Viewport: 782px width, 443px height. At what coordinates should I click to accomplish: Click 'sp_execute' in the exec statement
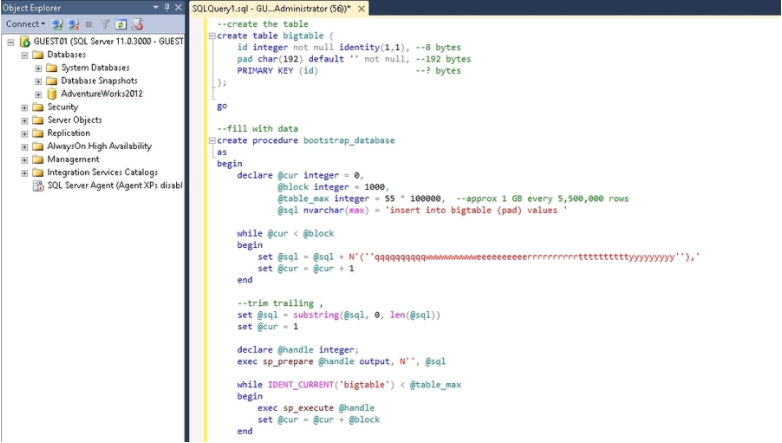coord(308,408)
